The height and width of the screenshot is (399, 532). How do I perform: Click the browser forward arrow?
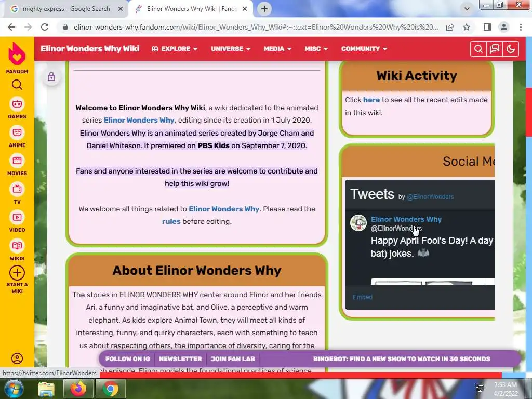(x=28, y=27)
